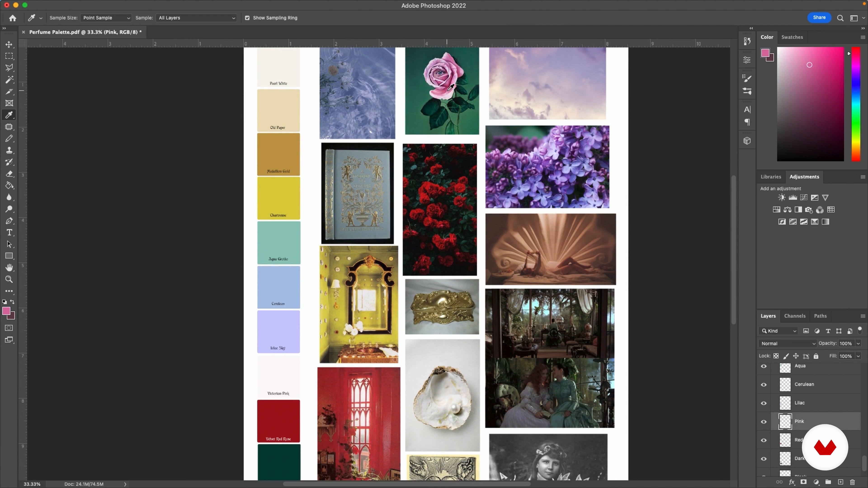Toggle lock all layer attributes

[x=816, y=356]
